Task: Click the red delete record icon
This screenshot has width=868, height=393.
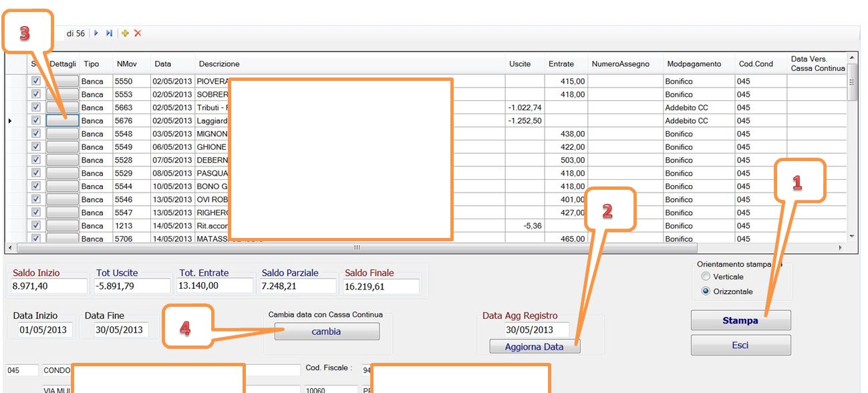Action: [138, 33]
